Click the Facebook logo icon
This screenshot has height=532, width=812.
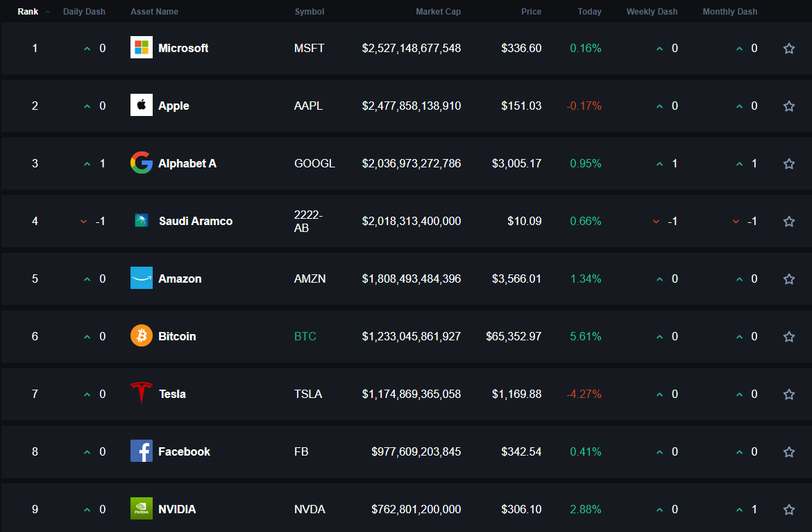(141, 451)
